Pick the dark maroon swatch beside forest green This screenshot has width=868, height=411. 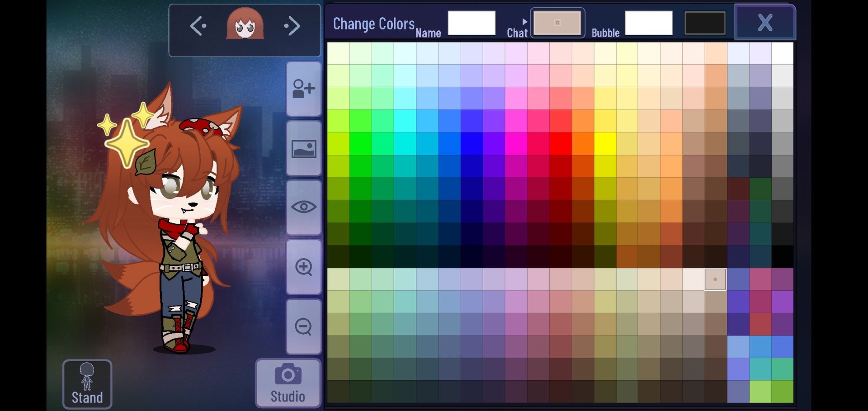[738, 189]
